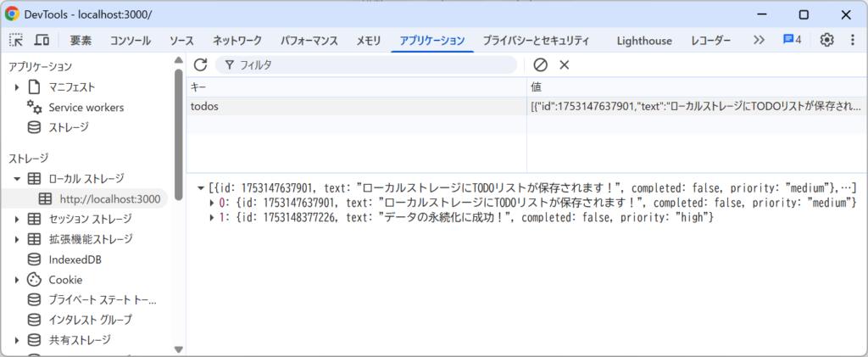Expand array item 0 in the preview
Screen dimensions: 868x357
coord(212,203)
